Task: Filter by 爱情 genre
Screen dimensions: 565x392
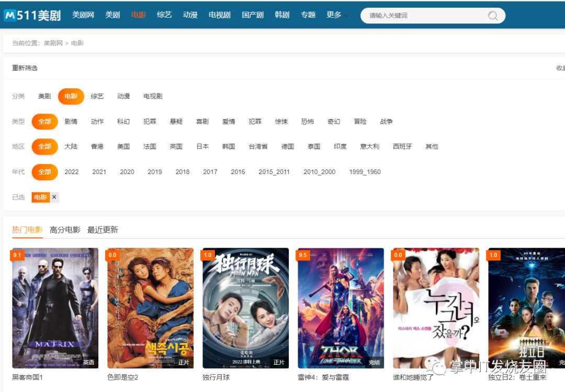Action: point(229,121)
